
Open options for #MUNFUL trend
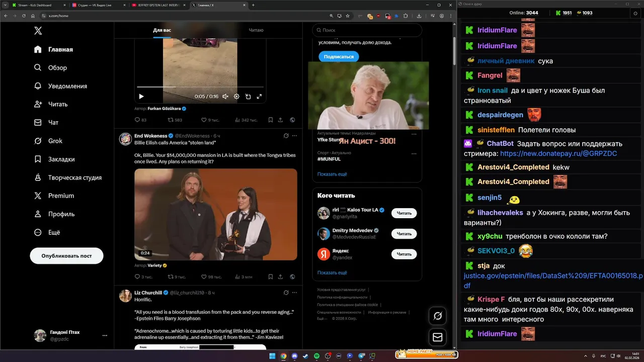414,153
